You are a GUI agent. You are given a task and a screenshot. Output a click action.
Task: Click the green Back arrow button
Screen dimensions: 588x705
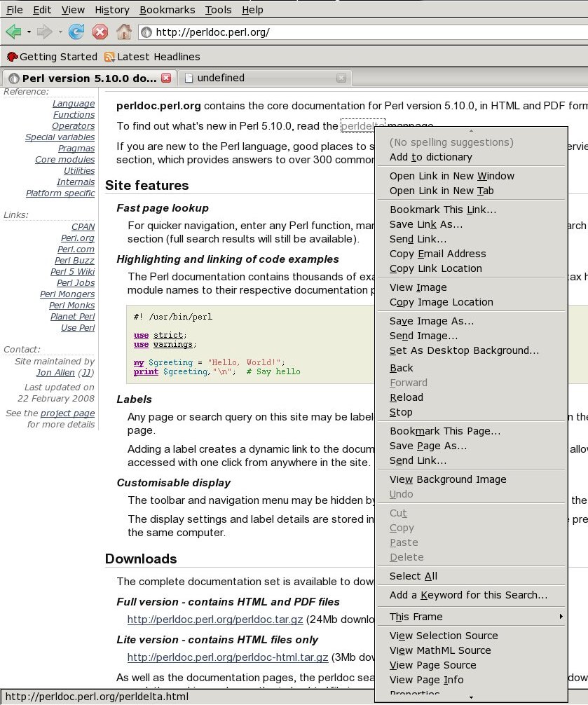(x=13, y=32)
